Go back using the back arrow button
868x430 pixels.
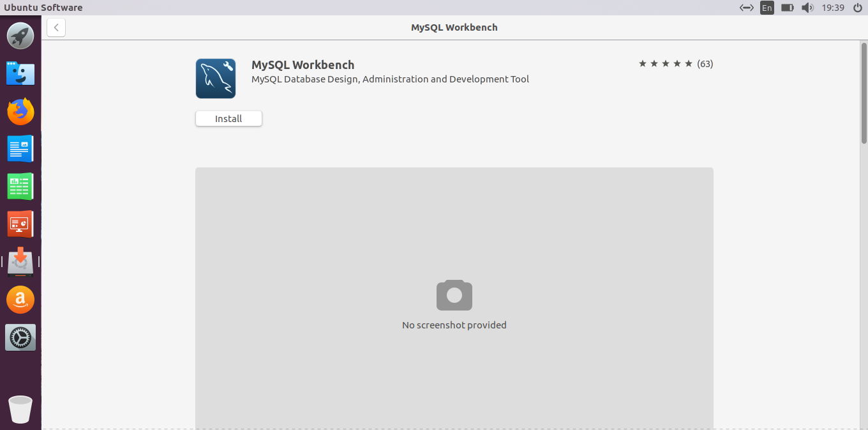(x=56, y=27)
